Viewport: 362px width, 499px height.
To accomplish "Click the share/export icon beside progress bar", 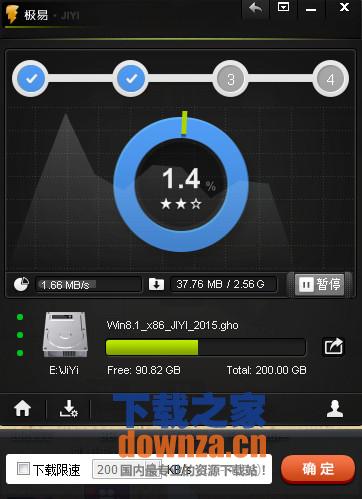I will [x=334, y=347].
